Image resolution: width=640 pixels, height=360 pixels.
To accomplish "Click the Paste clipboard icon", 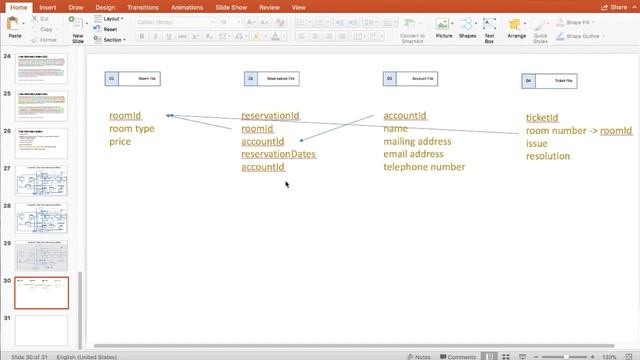I will (13, 23).
